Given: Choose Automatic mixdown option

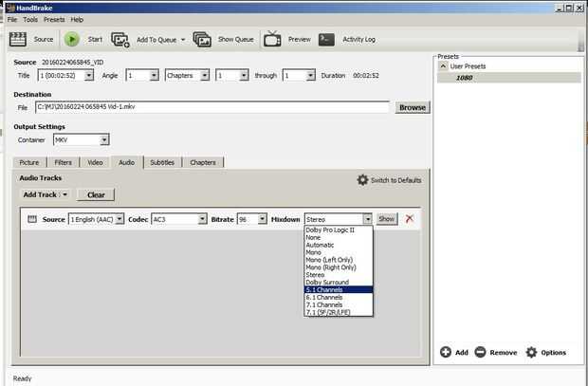Looking at the screenshot, I should point(339,245).
